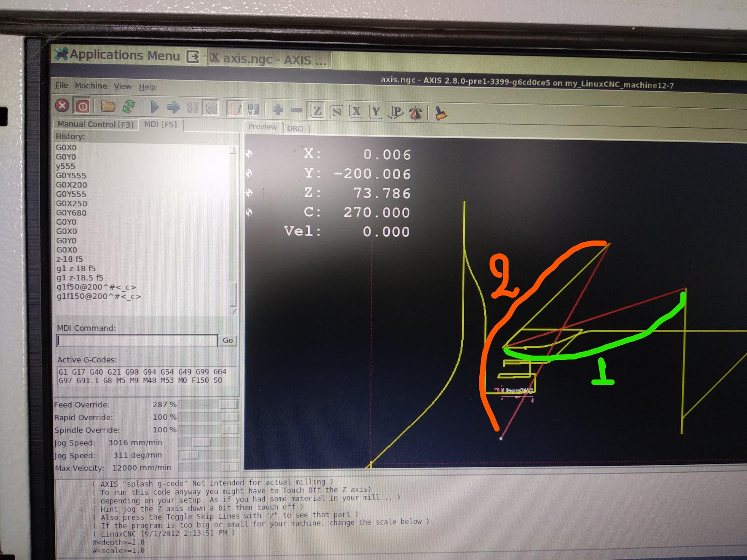This screenshot has width=747, height=560.
Task: Zoom in with the plus icon
Action: point(278,110)
